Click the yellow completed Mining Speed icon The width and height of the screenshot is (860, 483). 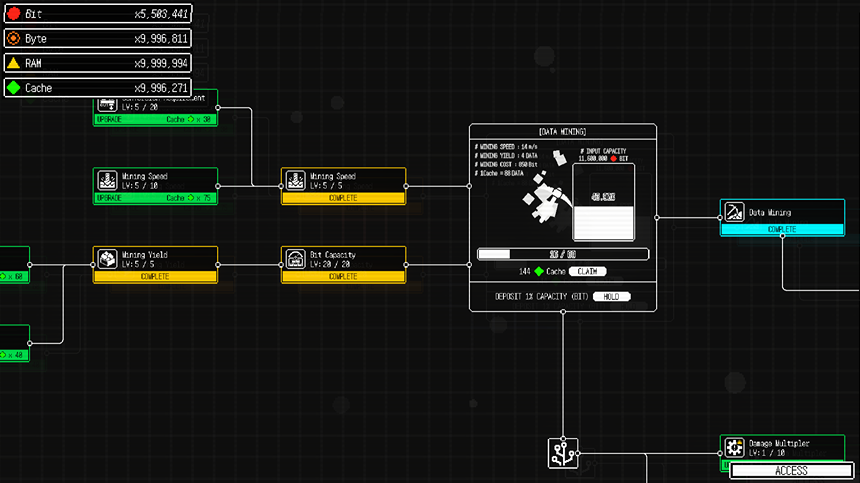tap(296, 180)
